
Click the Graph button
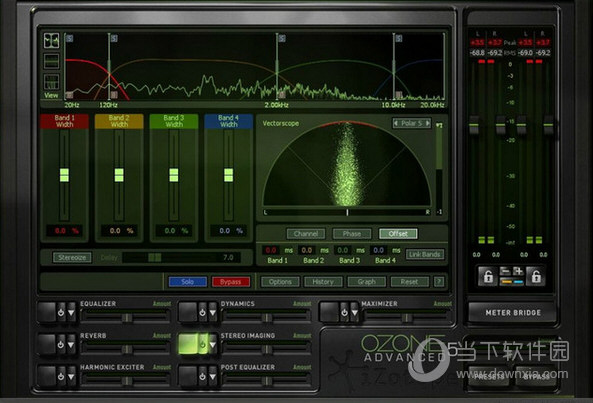pyautogui.click(x=366, y=282)
